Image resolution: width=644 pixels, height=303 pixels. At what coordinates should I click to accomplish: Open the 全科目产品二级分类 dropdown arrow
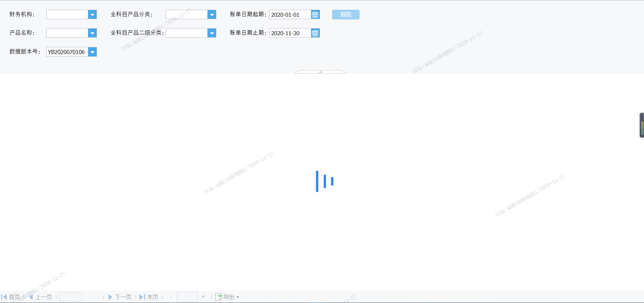coord(212,33)
